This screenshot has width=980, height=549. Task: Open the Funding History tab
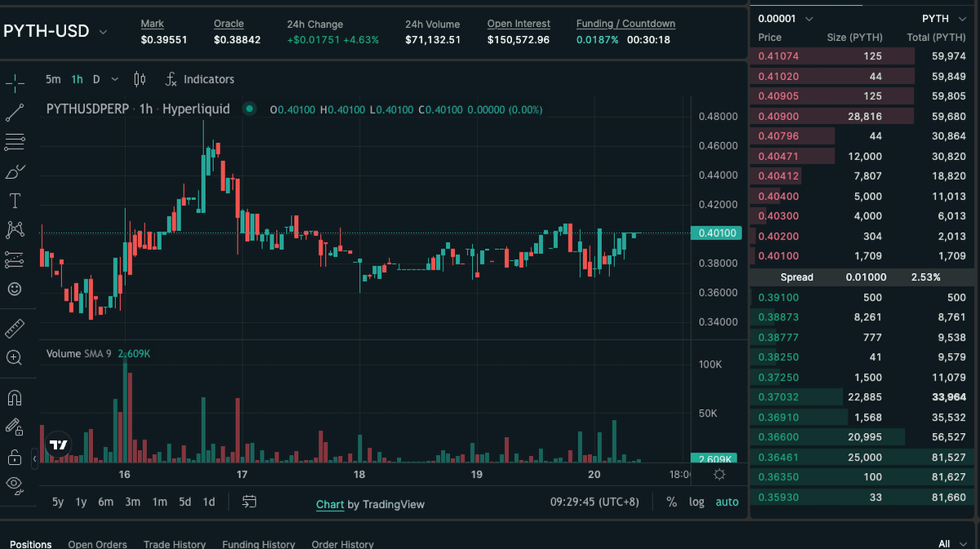(x=258, y=544)
